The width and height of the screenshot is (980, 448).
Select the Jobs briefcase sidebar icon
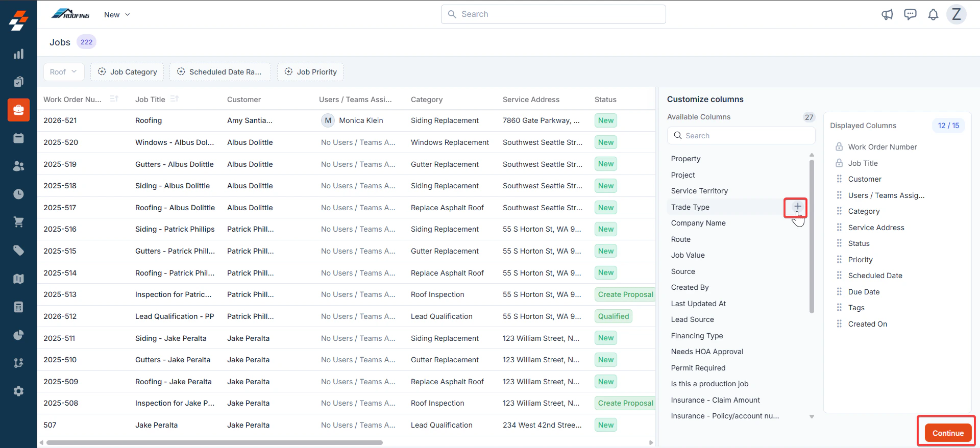(18, 110)
